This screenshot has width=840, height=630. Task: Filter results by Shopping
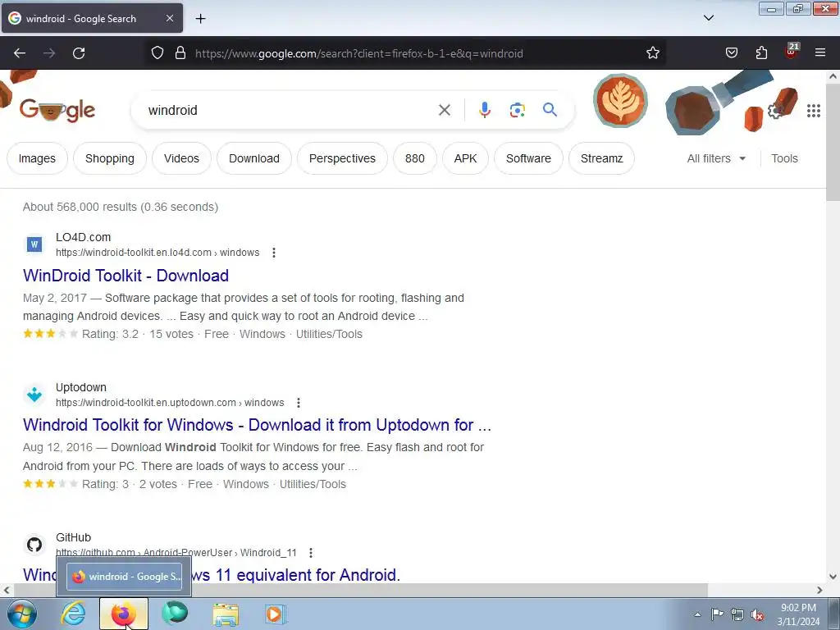110,158
